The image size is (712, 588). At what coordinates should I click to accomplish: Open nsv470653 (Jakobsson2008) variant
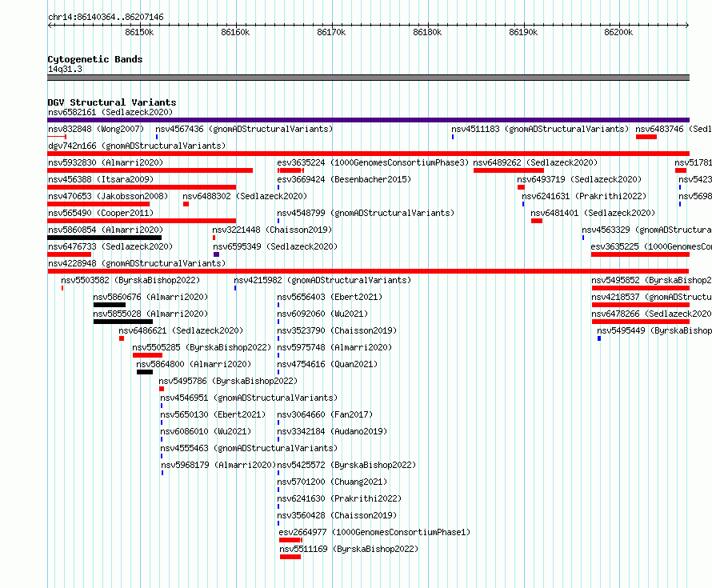pyautogui.click(x=108, y=196)
